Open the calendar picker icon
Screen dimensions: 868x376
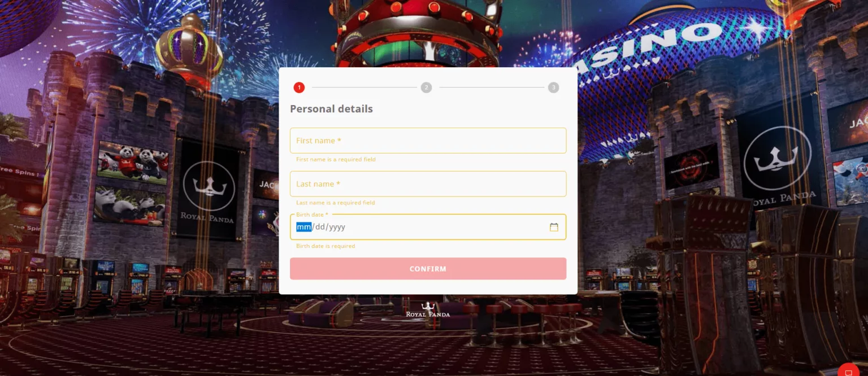[554, 227]
